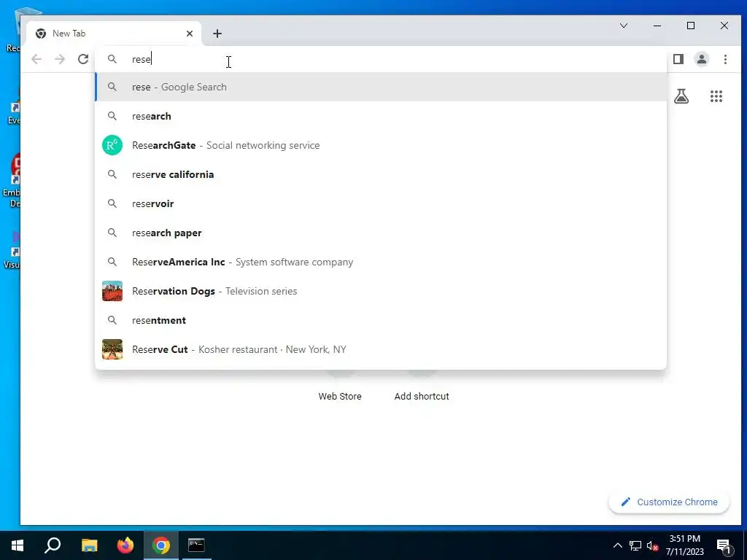Click the browser Back arrow
This screenshot has width=747, height=560.
click(x=36, y=59)
